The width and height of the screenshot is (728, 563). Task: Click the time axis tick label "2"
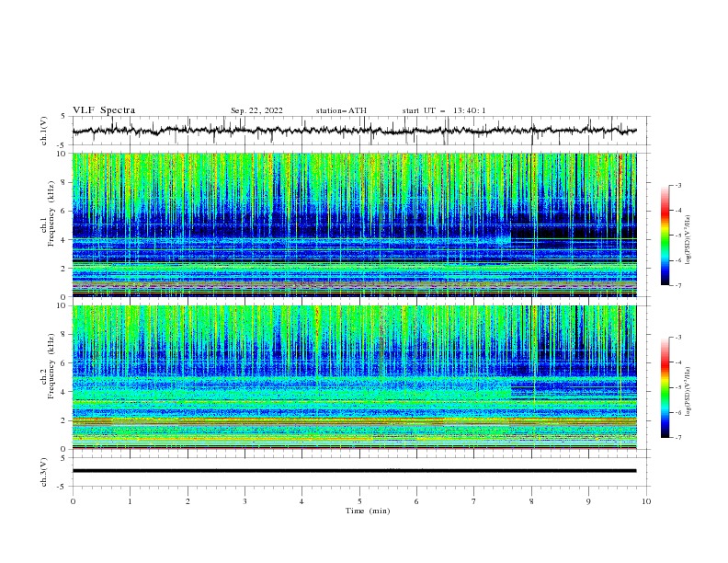click(x=188, y=501)
